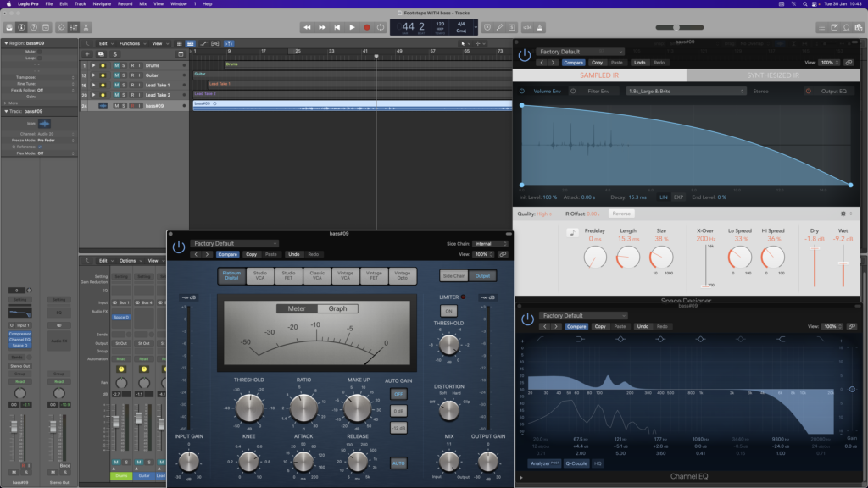Open the Smart Controls dial icon

tap(61, 27)
